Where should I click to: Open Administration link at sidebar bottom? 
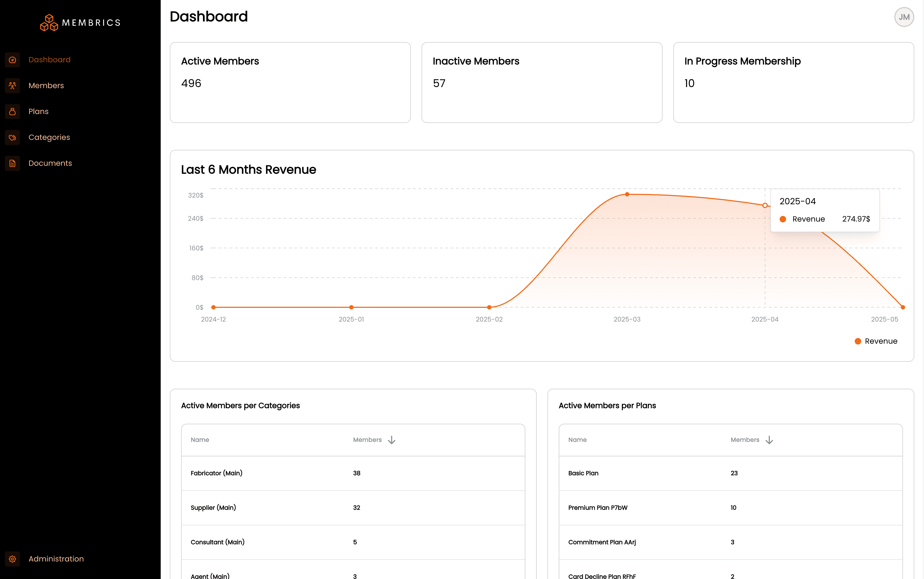click(x=56, y=559)
